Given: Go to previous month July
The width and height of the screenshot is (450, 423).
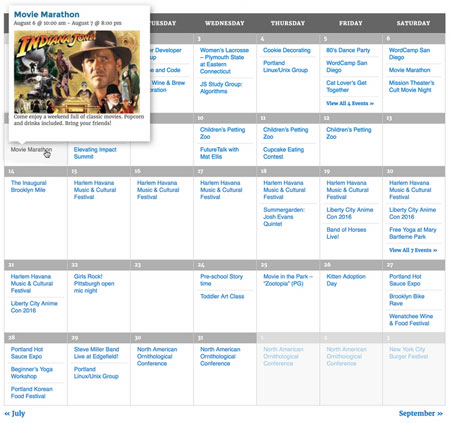Looking at the screenshot, I should 15,414.
